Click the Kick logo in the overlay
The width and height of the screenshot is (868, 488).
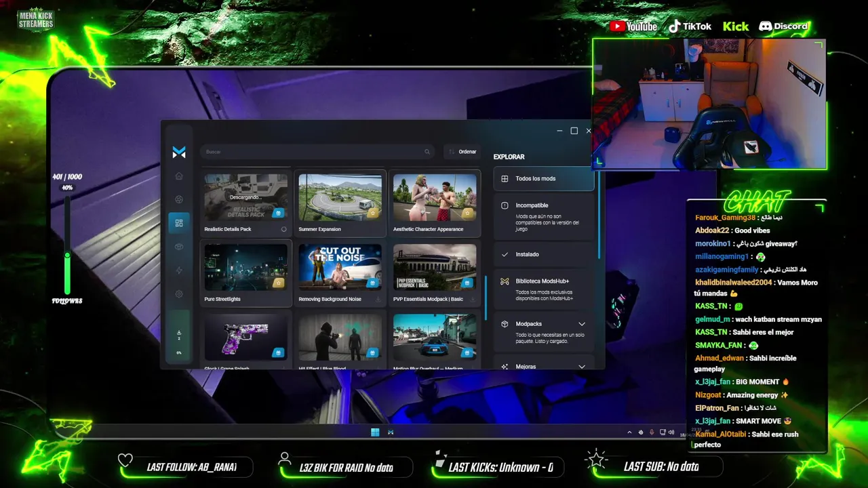pyautogui.click(x=736, y=26)
